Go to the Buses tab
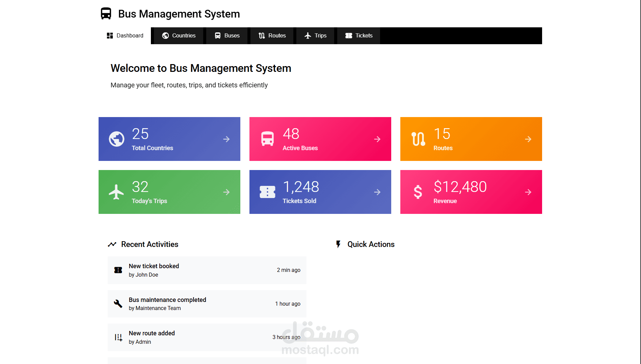Image resolution: width=641 pixels, height=364 pixels. point(227,35)
